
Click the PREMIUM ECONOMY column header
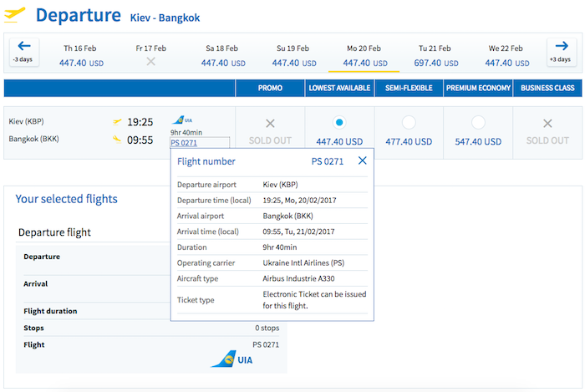click(478, 88)
